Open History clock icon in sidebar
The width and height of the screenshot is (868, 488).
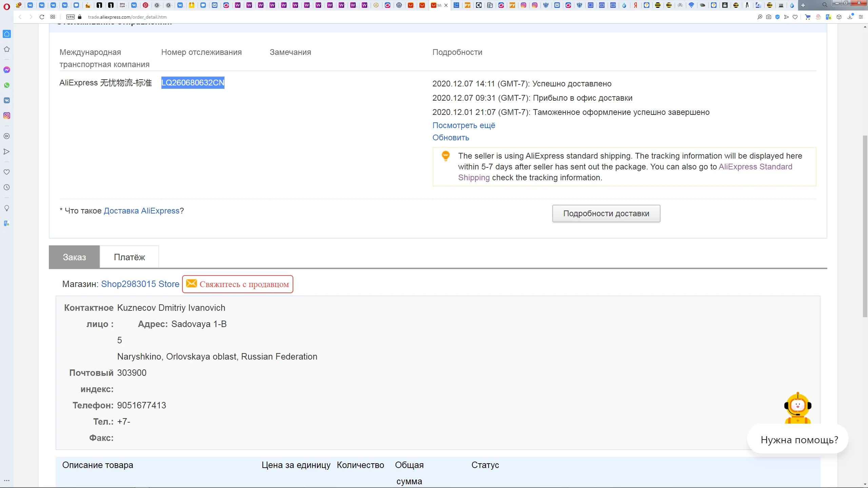click(7, 187)
